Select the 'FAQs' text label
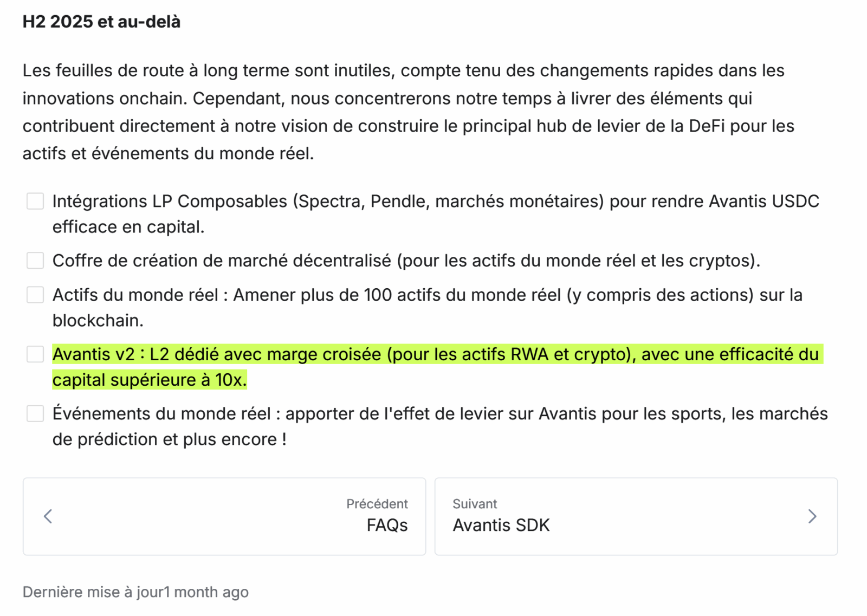This screenshot has width=867, height=616. (387, 524)
